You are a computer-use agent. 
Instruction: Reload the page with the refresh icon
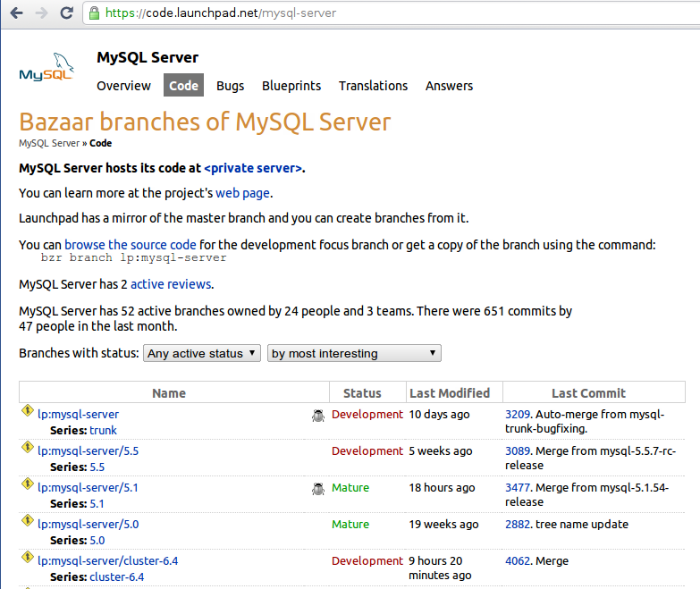pos(66,13)
